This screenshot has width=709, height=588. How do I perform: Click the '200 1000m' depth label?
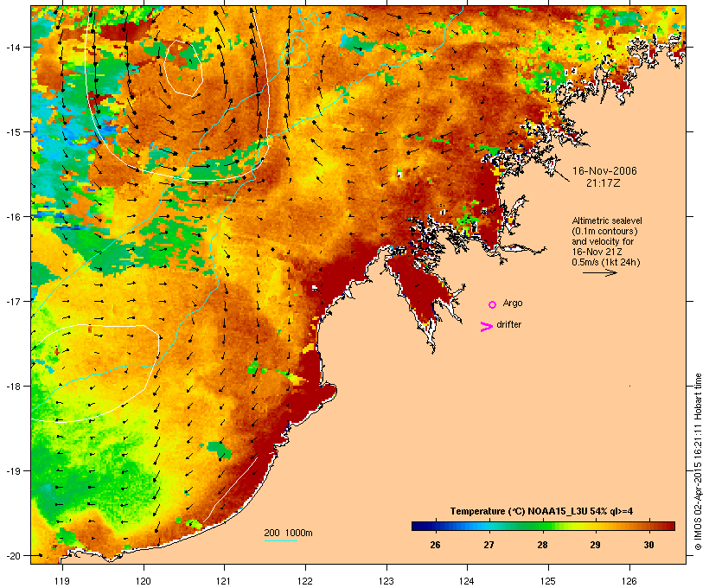point(288,533)
